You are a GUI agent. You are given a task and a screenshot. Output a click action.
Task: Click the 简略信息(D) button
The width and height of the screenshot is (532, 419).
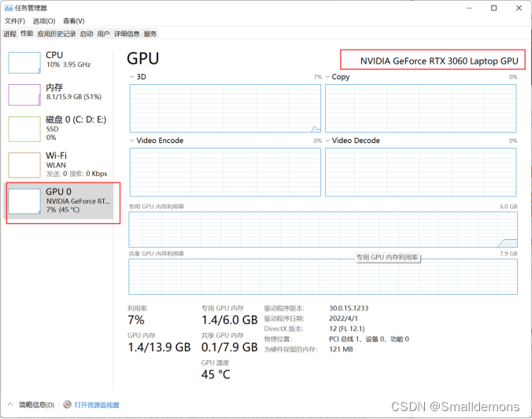[37, 405]
